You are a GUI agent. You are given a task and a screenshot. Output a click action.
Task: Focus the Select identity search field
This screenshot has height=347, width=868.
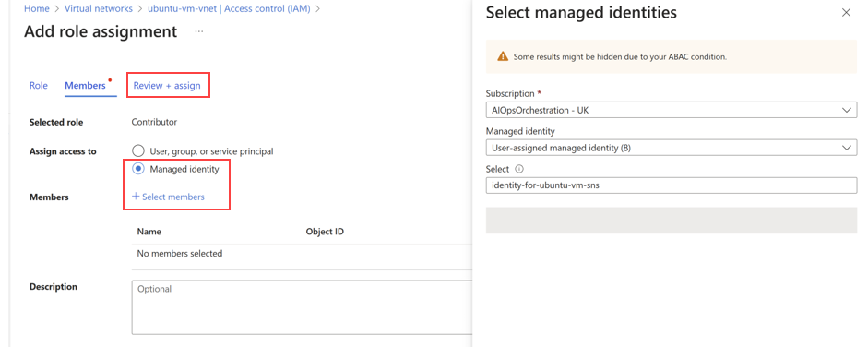(x=672, y=185)
